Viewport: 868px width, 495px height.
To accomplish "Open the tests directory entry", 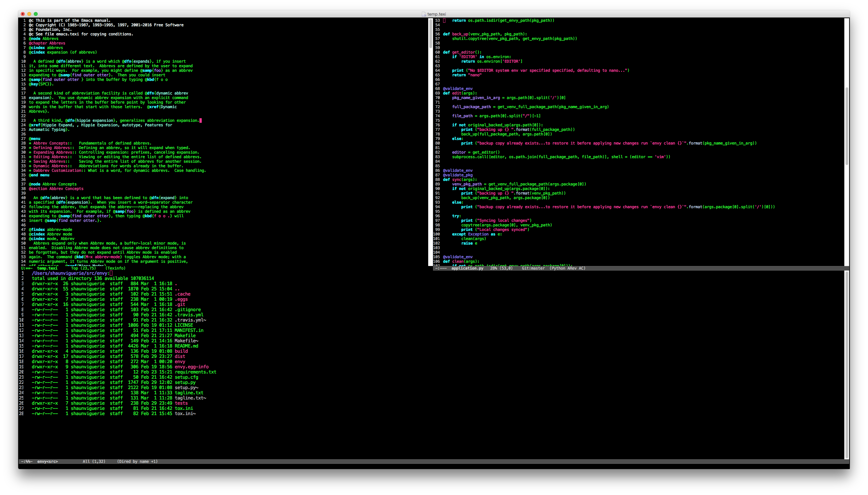I will [181, 403].
